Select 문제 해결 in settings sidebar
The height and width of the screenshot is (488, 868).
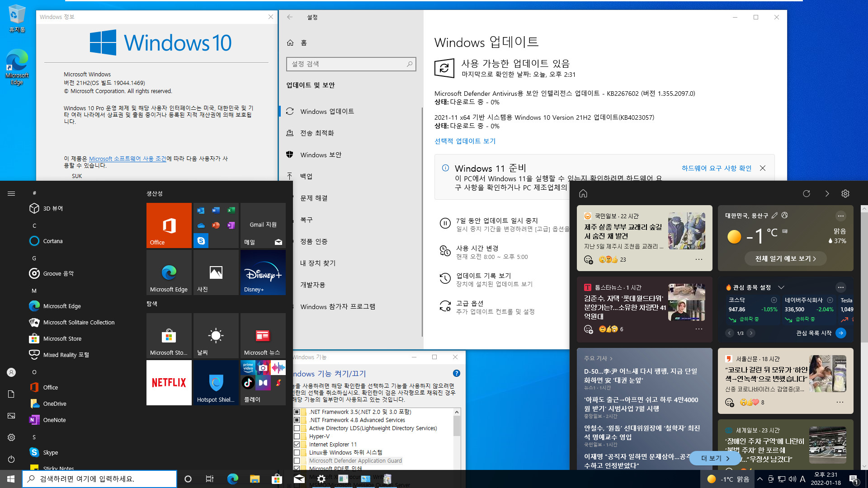[x=314, y=198]
